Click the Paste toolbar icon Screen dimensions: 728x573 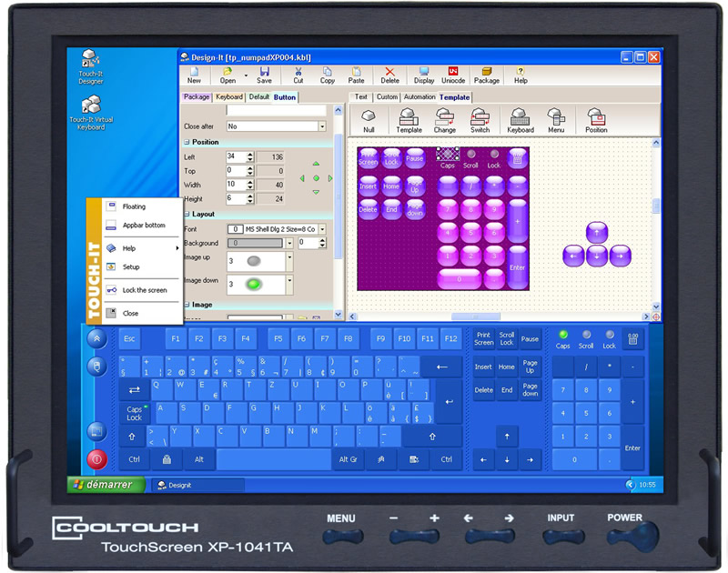[356, 75]
